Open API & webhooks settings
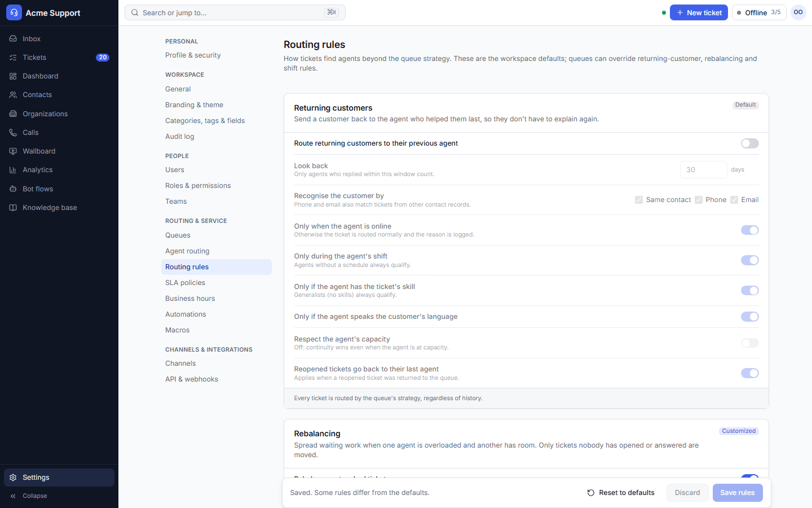Screen dimensions: 812x508 [217, 379]
